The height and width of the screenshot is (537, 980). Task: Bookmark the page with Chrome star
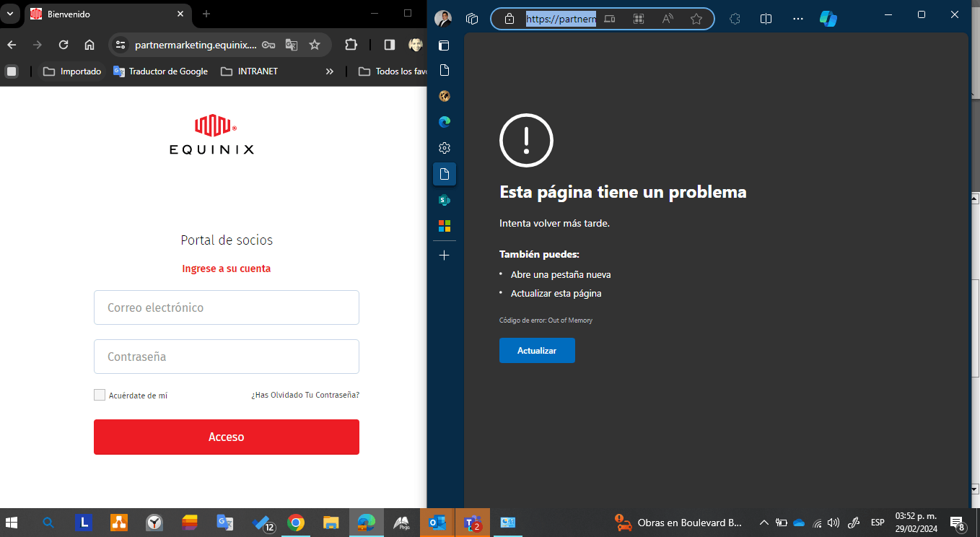(315, 45)
